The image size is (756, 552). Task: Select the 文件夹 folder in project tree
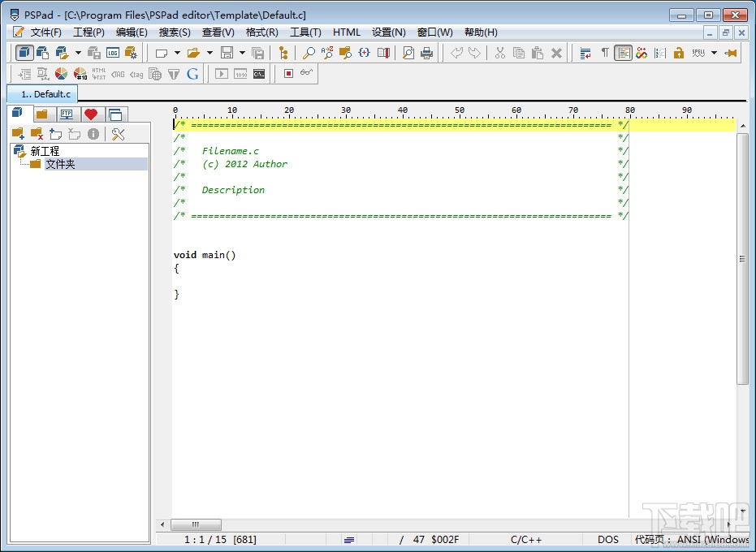(60, 164)
